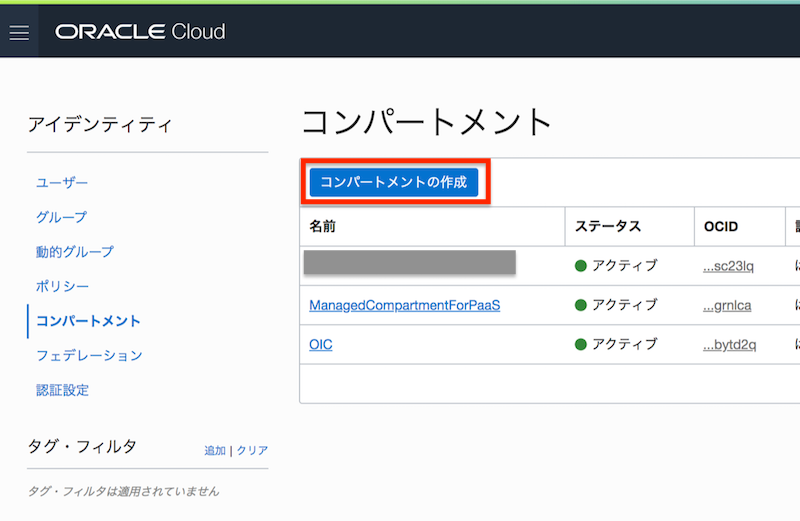Image resolution: width=800 pixels, height=521 pixels.
Task: Click OCID link ending in sc23lq
Action: click(729, 266)
